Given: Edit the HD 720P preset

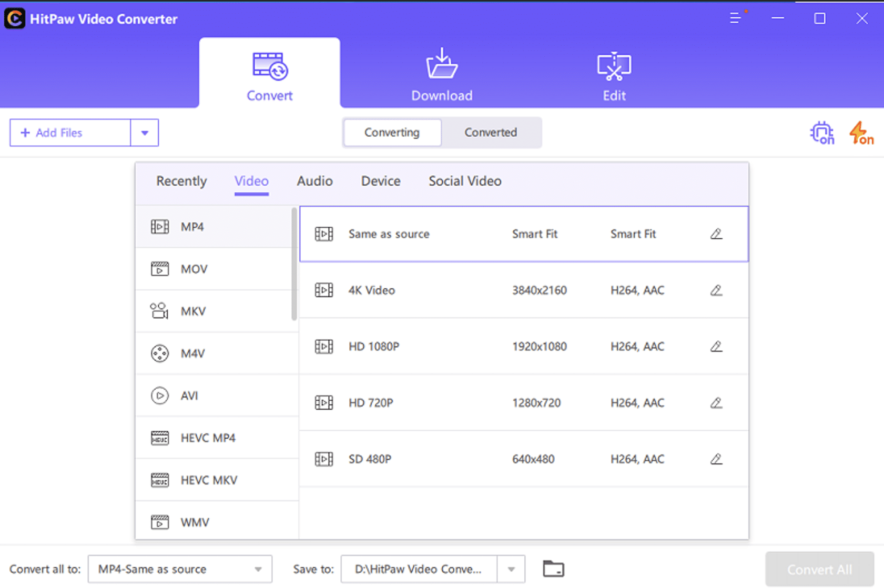Looking at the screenshot, I should (x=716, y=403).
